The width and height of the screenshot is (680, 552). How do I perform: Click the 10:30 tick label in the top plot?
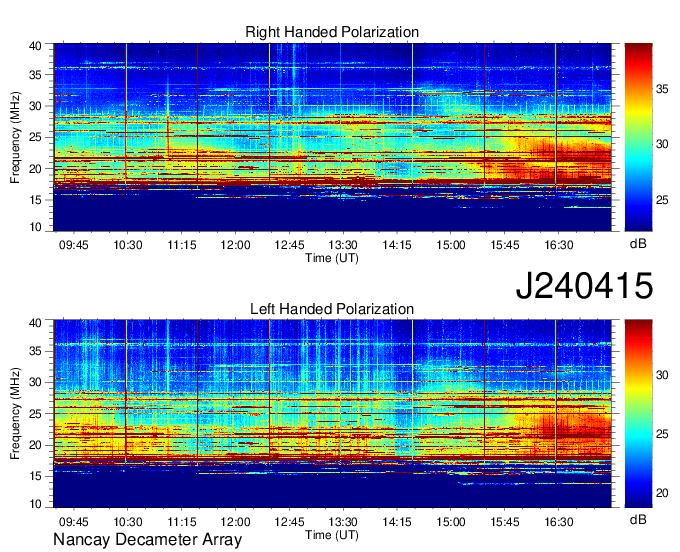[128, 245]
